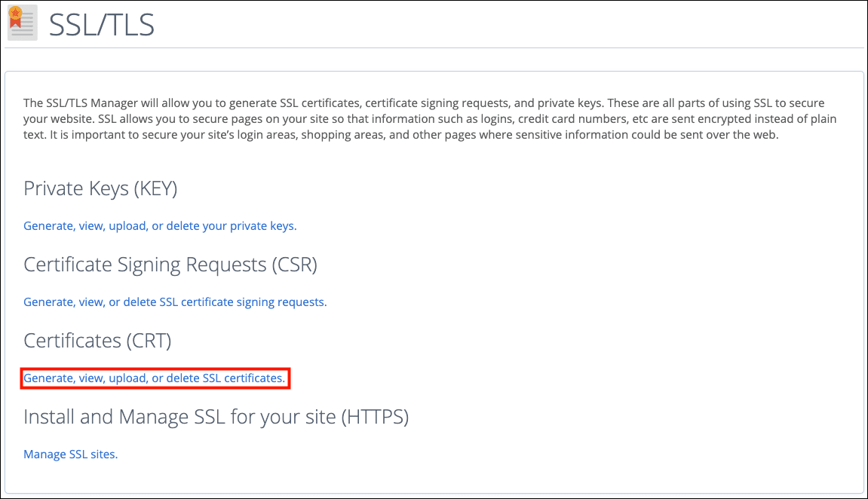
Task: Click the (HTTPS) abbreviation in the heading
Action: tap(374, 417)
